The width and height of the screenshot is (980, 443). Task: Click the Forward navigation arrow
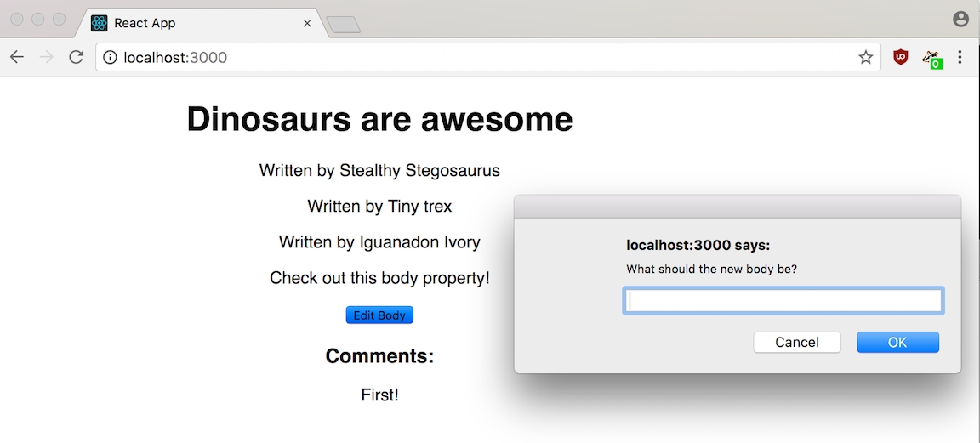point(46,57)
